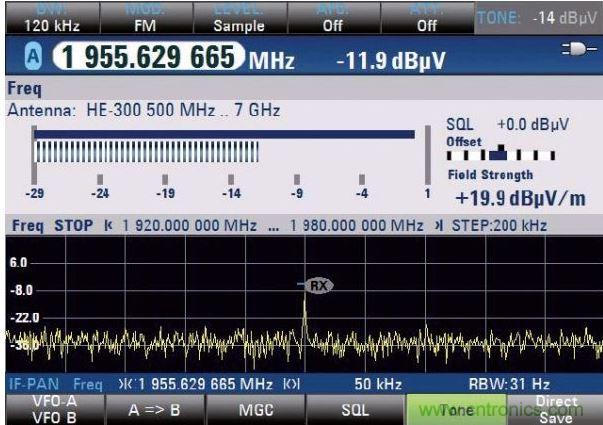Viewport: 603px width, 425px height.
Task: Click the RX marker on spectrum
Action: [319, 285]
